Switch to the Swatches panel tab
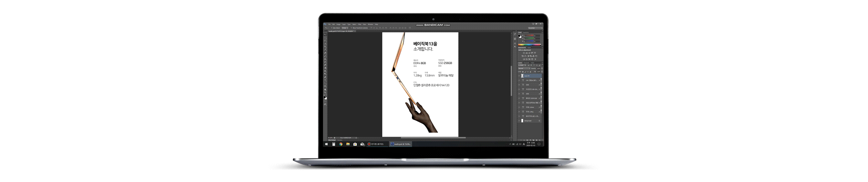 coord(525,32)
